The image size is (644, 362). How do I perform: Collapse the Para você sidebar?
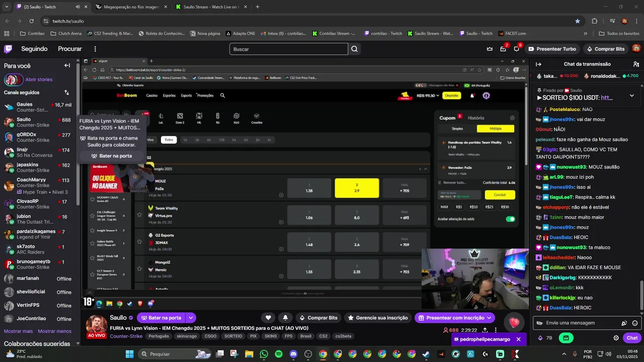(67, 65)
